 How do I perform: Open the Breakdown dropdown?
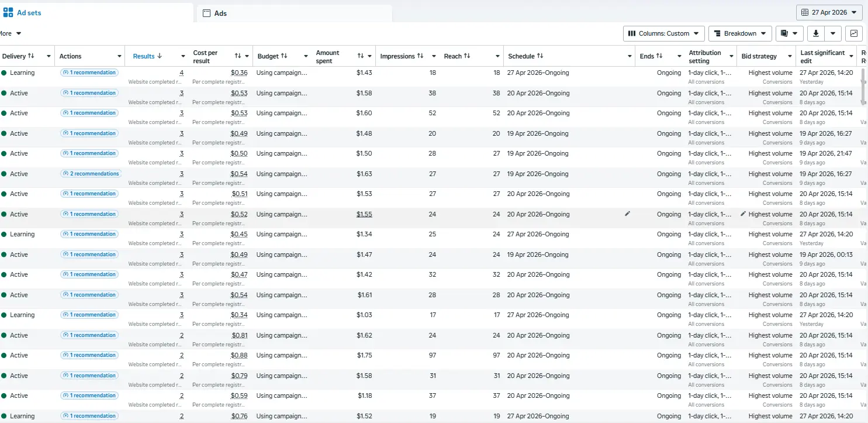[740, 33]
